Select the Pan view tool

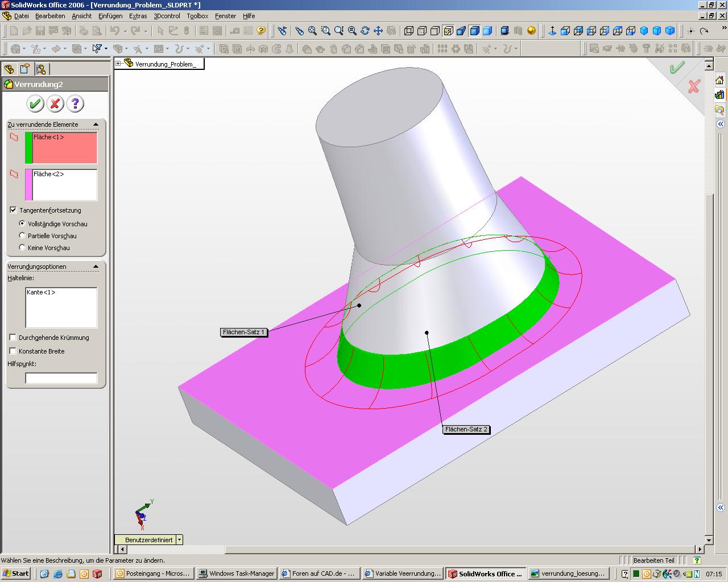(378, 31)
